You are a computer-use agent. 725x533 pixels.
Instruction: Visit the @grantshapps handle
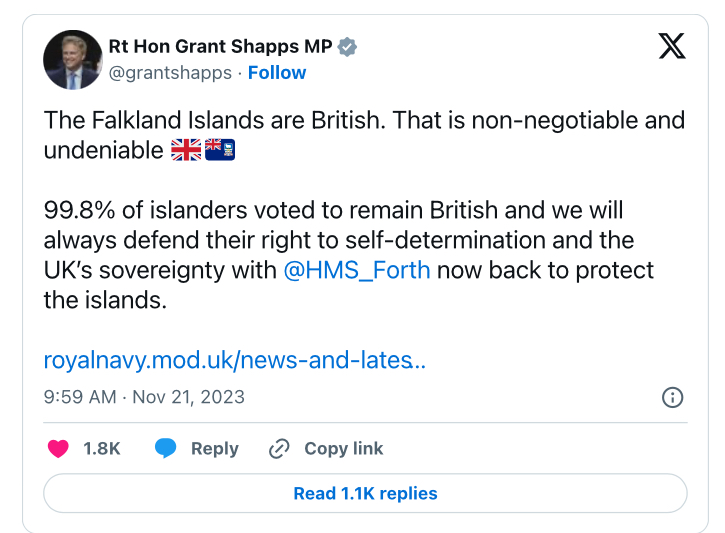(x=170, y=73)
